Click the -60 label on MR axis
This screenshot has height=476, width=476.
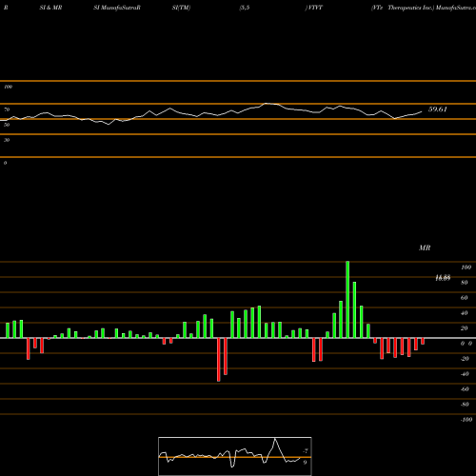465,389
